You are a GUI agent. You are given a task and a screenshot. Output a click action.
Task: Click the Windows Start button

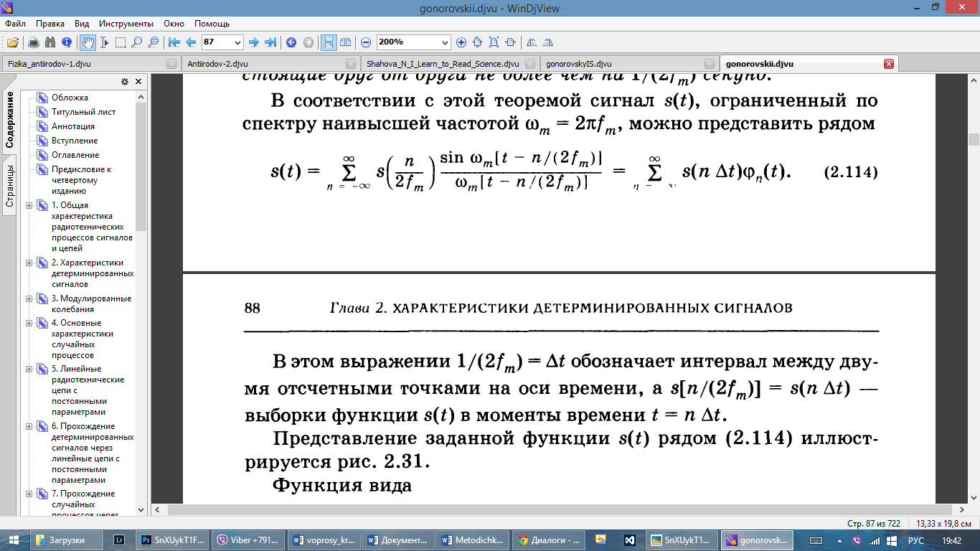coord(14,540)
